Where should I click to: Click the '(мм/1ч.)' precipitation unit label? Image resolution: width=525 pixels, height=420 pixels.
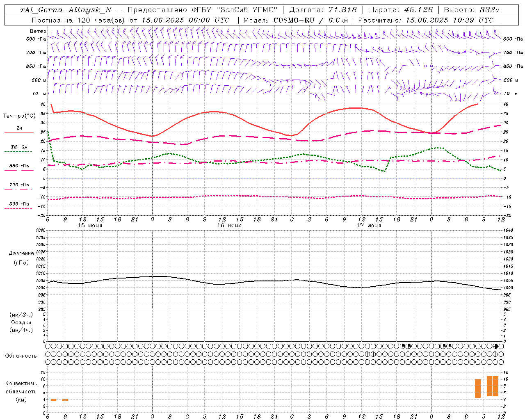pyautogui.click(x=21, y=330)
